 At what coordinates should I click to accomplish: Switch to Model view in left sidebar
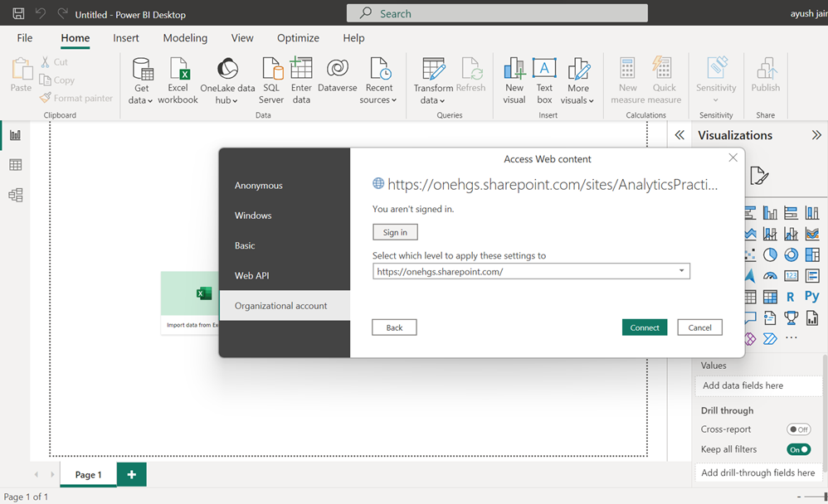tap(15, 196)
